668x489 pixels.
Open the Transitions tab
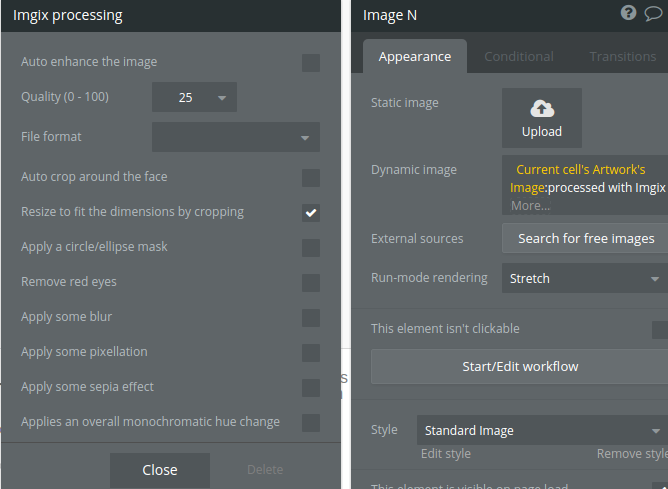point(622,57)
